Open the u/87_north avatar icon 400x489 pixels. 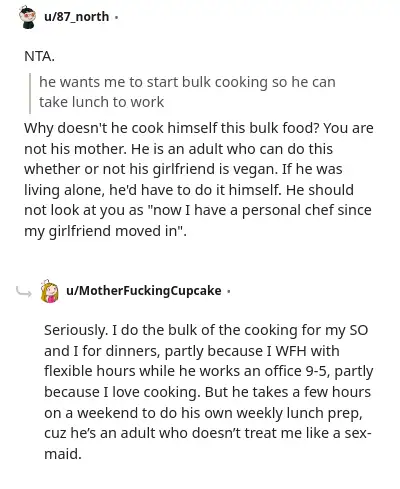28,17
